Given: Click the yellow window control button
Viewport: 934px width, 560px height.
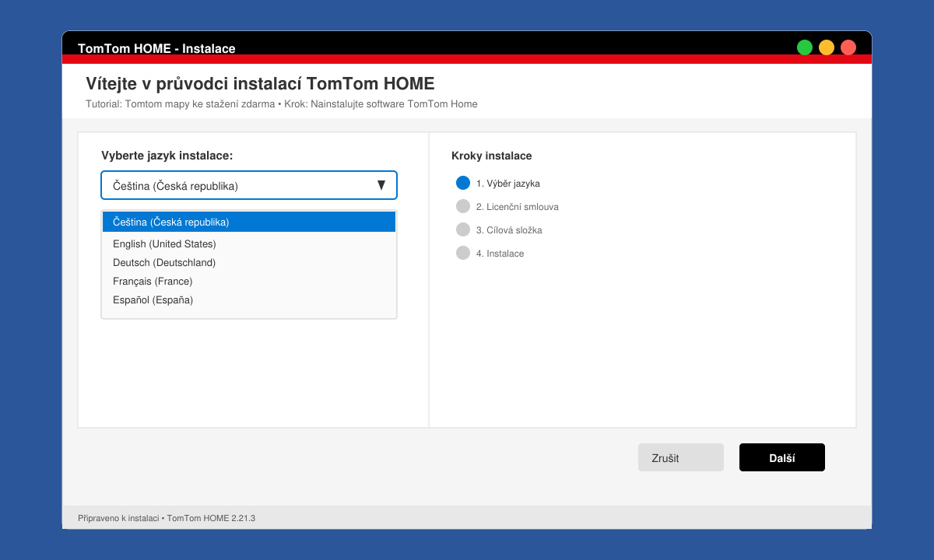Looking at the screenshot, I should [x=827, y=47].
